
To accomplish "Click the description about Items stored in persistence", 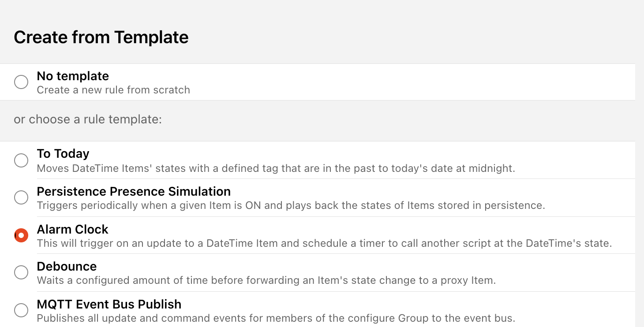I will pyautogui.click(x=291, y=205).
